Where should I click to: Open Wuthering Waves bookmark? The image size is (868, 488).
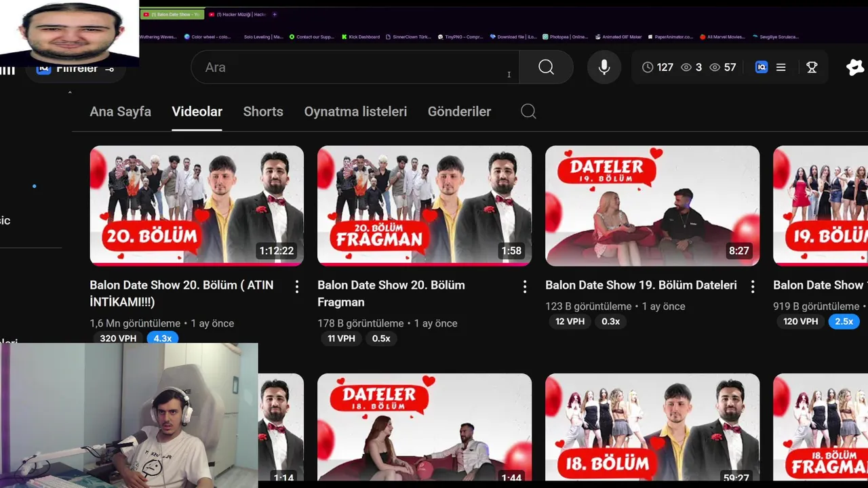click(157, 37)
